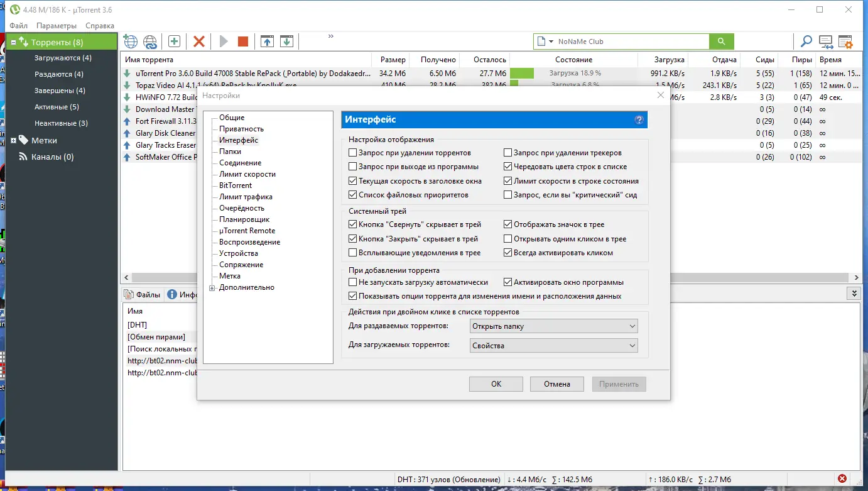The image size is (868, 491).
Task: Enable "Не запускать загрузку автоматически" checkbox
Action: [x=353, y=282]
